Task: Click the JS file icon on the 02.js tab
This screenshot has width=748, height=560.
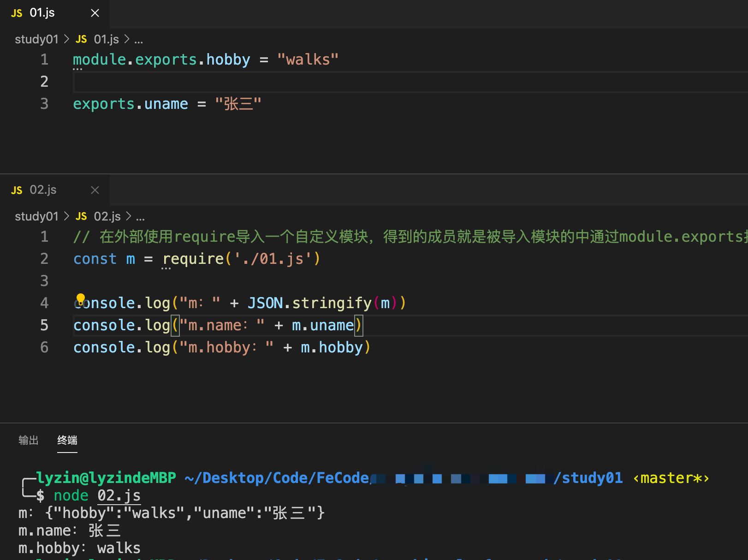Action: click(x=17, y=191)
